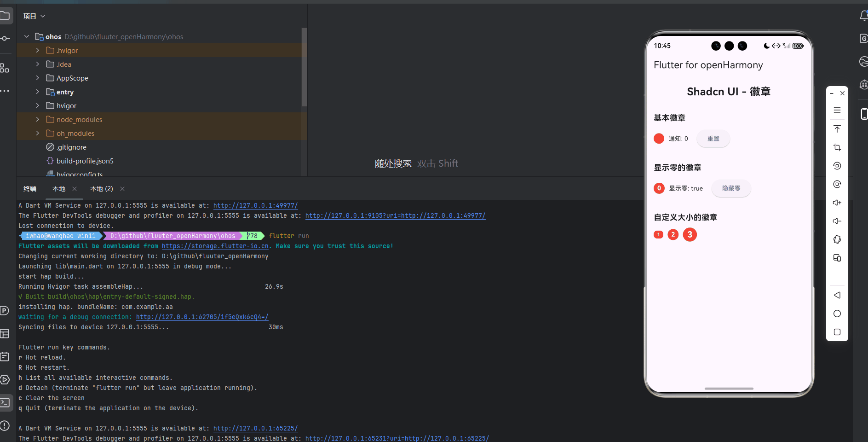Open the phone emulator's hamburger menu
868x442 pixels.
pyautogui.click(x=837, y=110)
